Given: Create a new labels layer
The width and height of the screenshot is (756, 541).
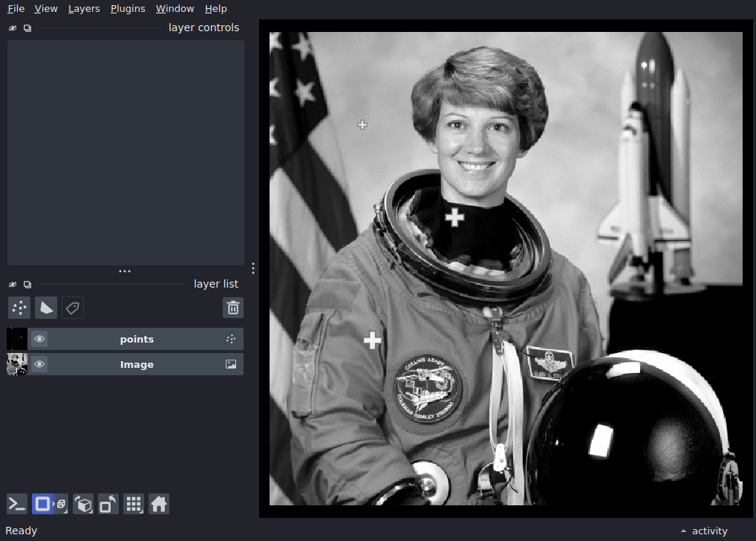Looking at the screenshot, I should point(73,308).
